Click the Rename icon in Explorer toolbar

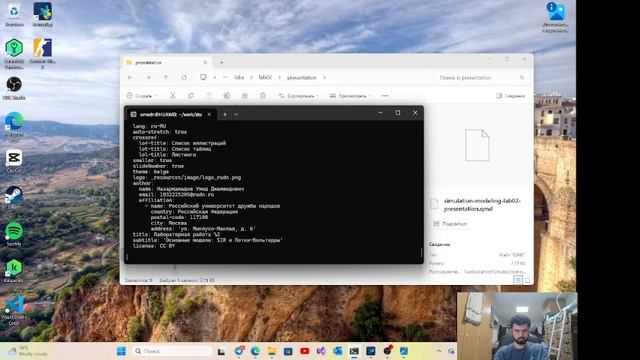click(227, 96)
